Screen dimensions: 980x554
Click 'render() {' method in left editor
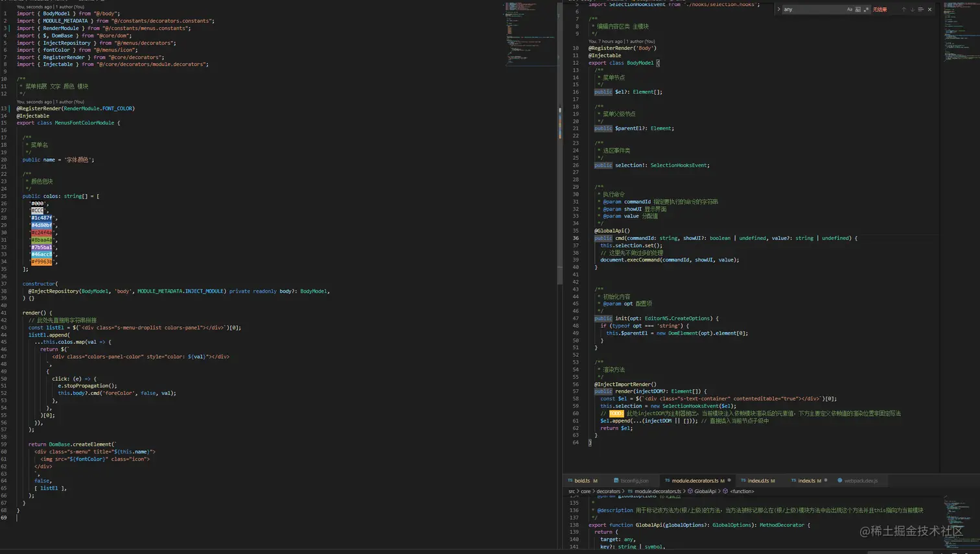[x=37, y=313]
